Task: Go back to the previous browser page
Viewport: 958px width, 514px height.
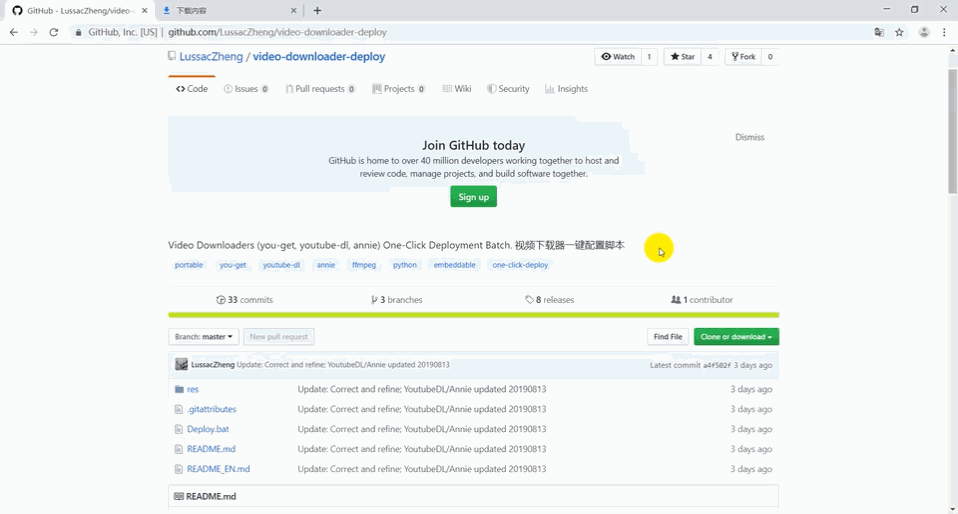Action: 13,32
